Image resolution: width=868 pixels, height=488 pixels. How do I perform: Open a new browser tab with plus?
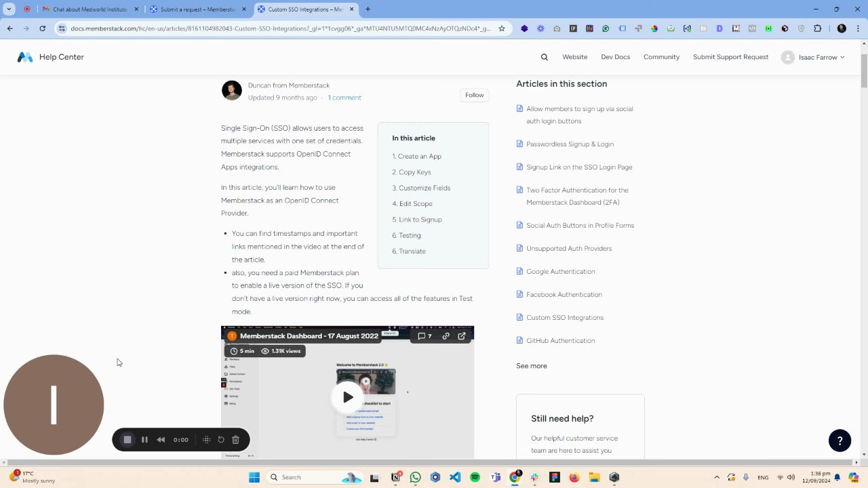(x=368, y=9)
